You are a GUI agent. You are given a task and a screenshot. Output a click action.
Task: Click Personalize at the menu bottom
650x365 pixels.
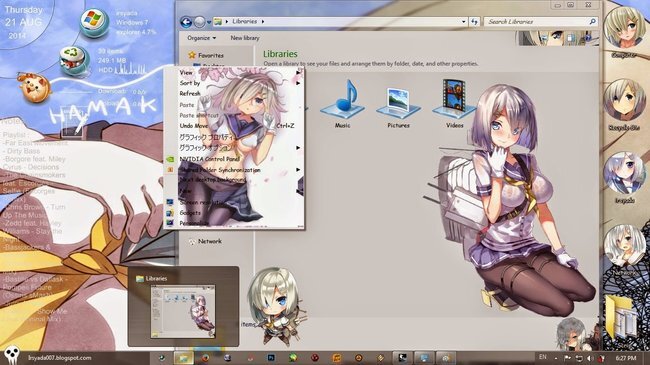point(194,223)
